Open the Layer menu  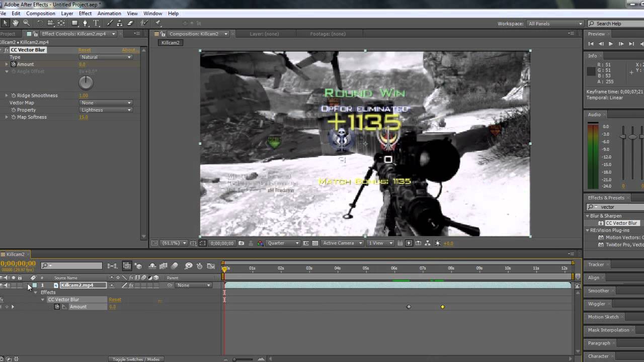click(x=67, y=13)
